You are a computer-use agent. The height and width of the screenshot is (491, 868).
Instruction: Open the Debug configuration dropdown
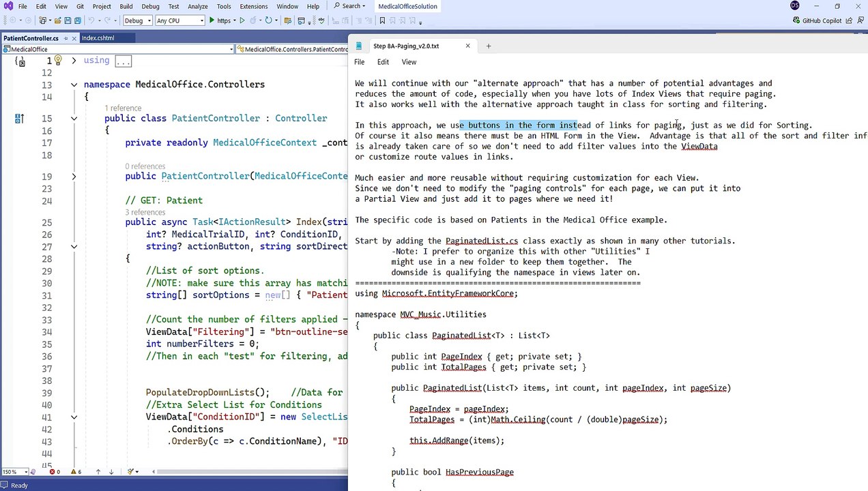coord(137,20)
